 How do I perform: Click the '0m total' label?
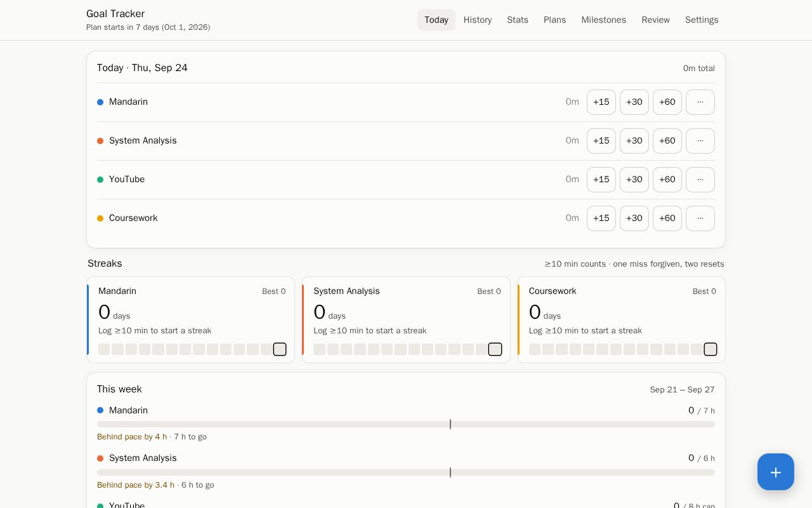click(x=699, y=69)
